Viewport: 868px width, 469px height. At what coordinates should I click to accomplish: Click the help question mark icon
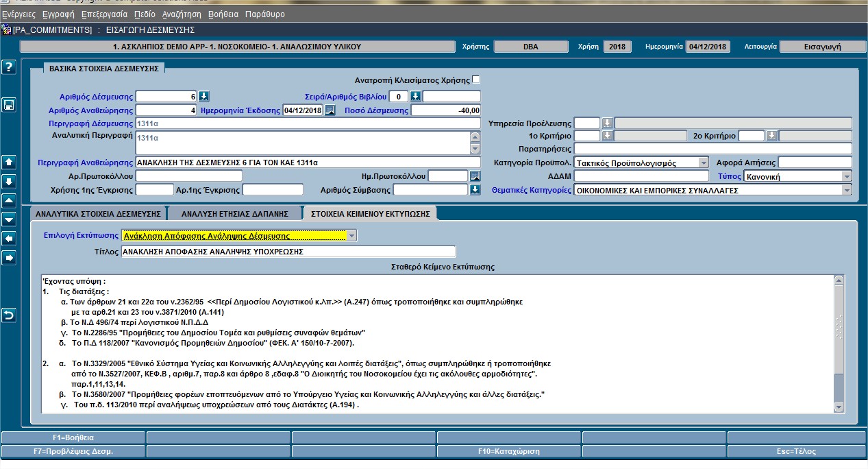coord(9,67)
